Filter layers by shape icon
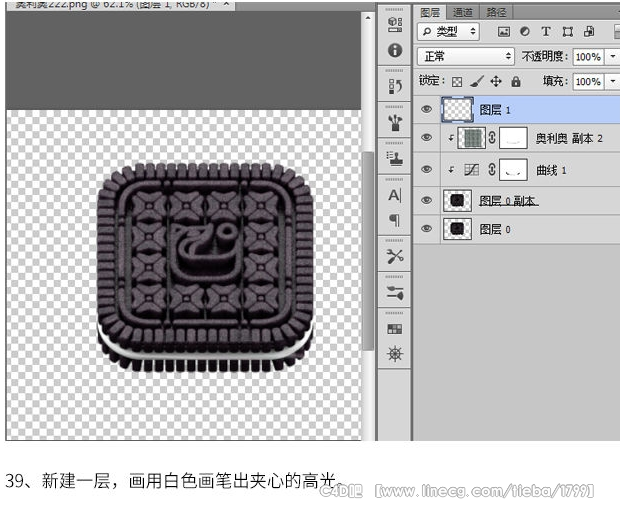 [567, 32]
